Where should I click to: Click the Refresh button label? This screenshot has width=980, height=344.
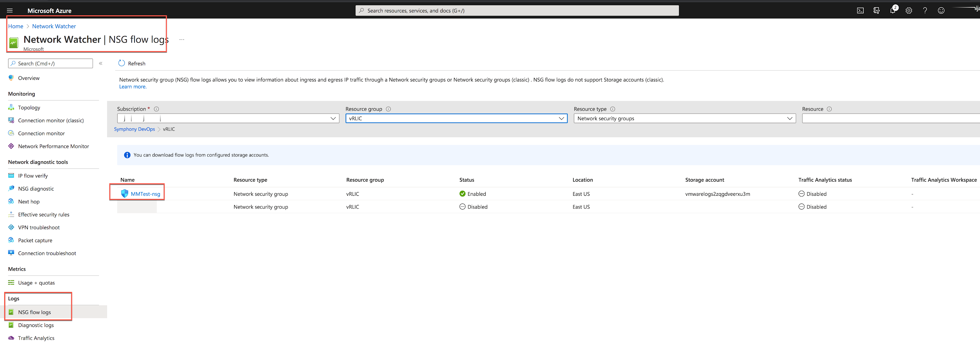click(137, 63)
